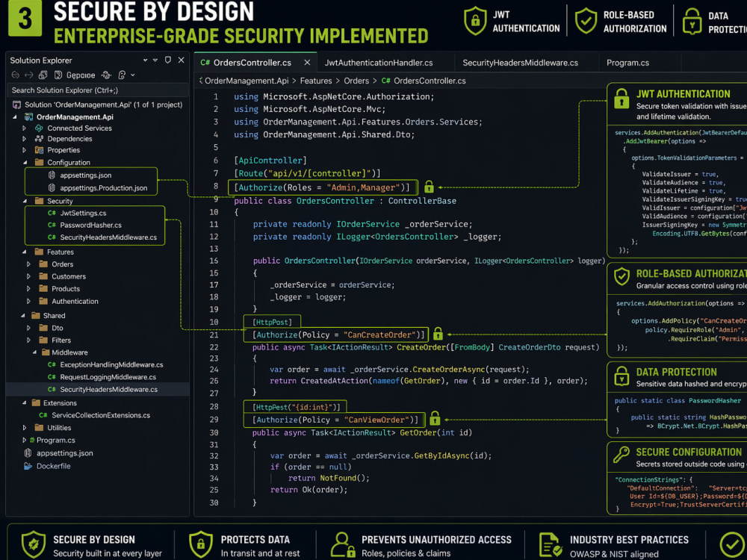
Task: Click the JSON file icon beside appsettings.Production.json
Action: (52, 187)
